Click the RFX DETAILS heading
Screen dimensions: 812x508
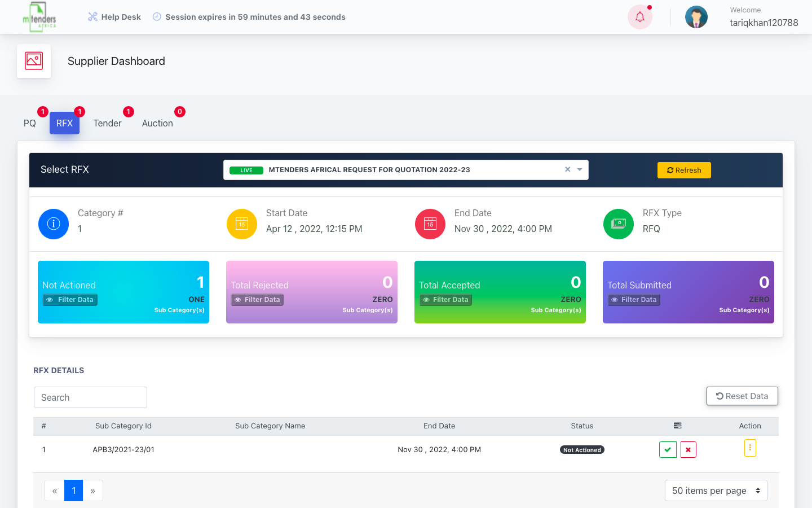point(59,370)
